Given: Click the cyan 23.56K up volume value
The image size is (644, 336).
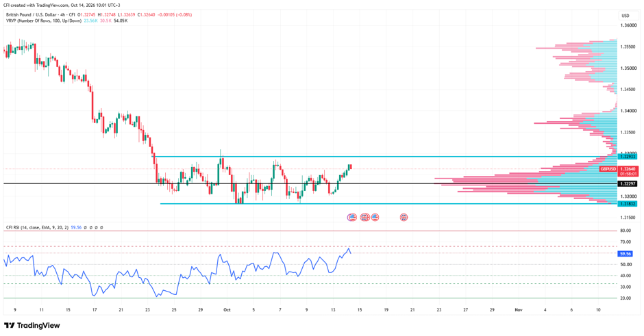Looking at the screenshot, I should tap(90, 21).
